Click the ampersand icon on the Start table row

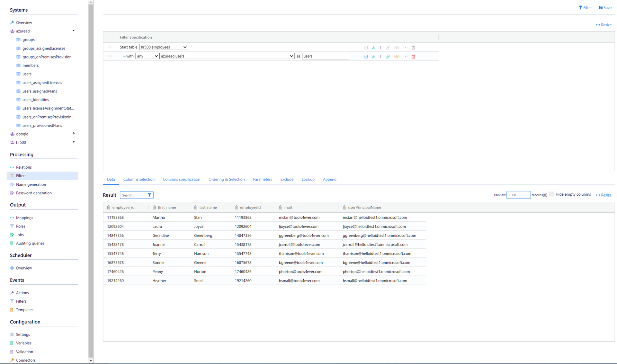[373, 48]
